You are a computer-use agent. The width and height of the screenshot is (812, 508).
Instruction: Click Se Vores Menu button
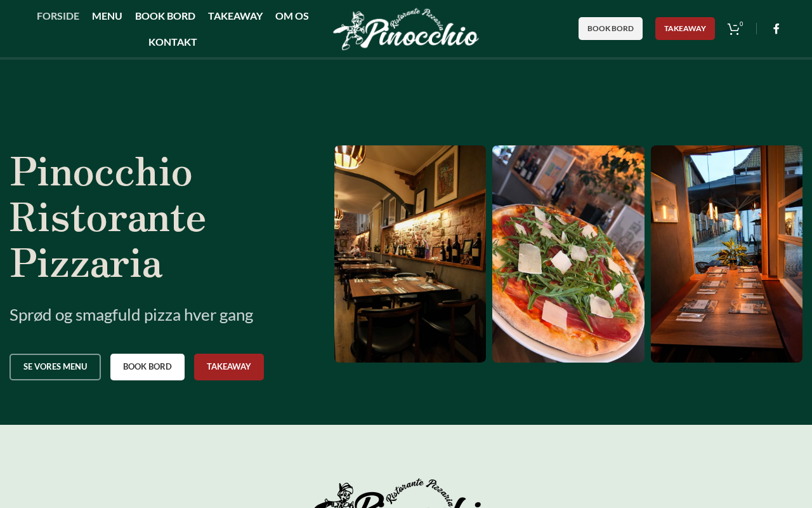(55, 367)
